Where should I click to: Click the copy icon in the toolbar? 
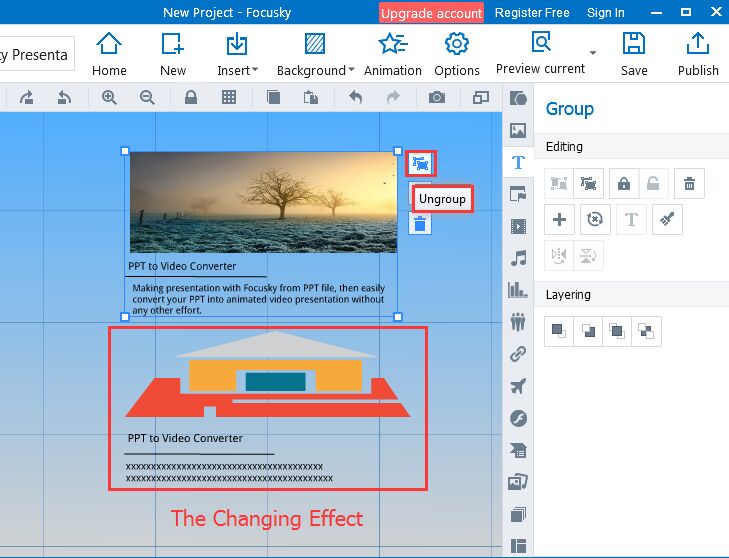[x=273, y=97]
